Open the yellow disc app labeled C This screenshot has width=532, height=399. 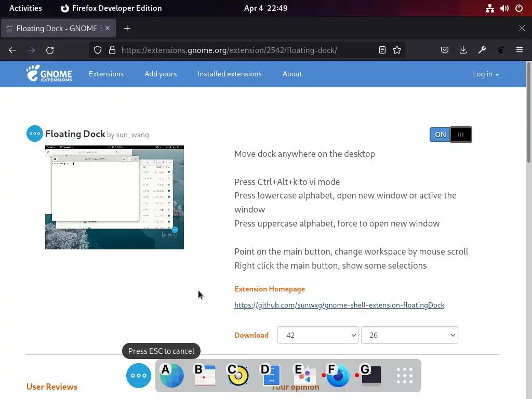click(238, 376)
